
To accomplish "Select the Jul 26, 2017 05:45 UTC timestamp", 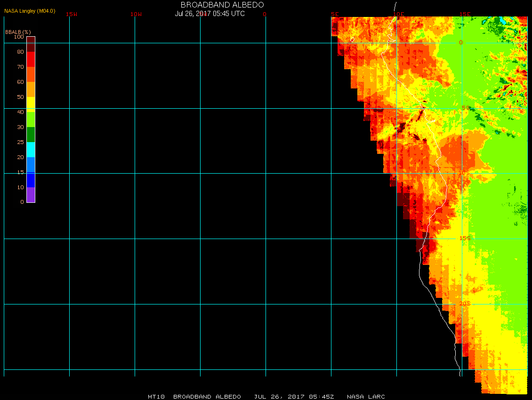I will tap(210, 14).
